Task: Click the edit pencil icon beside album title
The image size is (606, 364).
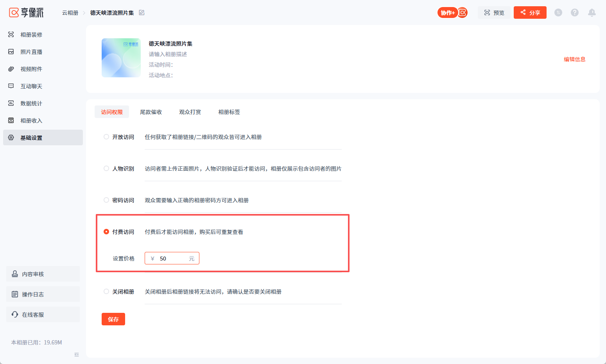Action: pos(142,13)
